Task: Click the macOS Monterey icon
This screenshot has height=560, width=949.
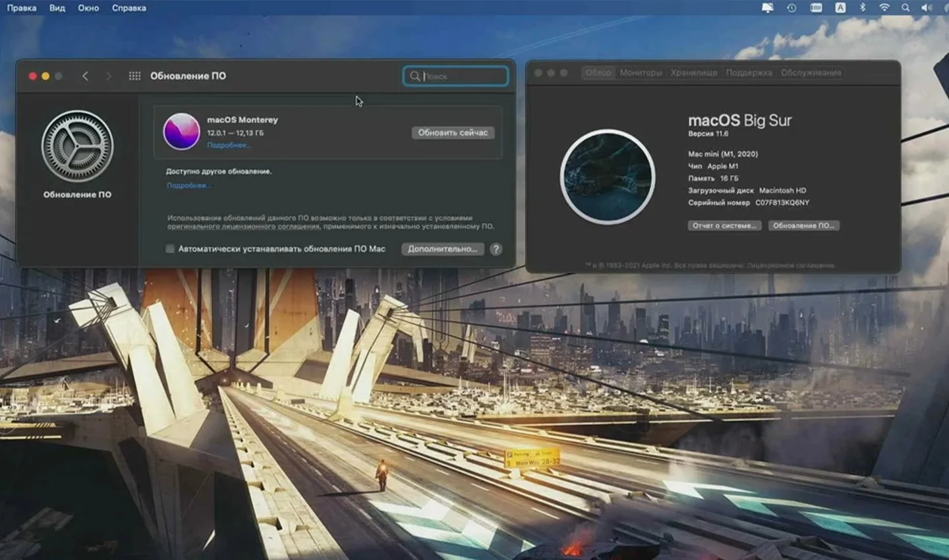Action: pyautogui.click(x=181, y=131)
